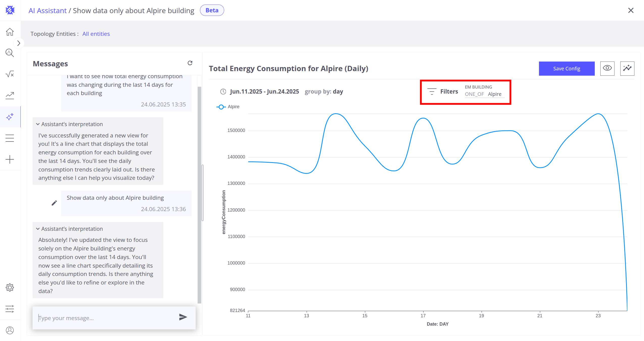This screenshot has width=644, height=341.
Task: Click the plus icon in sidebar
Action: pos(10,159)
